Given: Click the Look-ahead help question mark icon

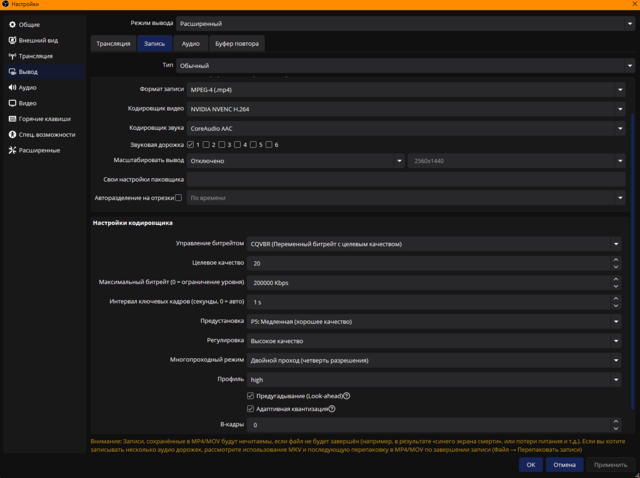Looking at the screenshot, I should (x=347, y=396).
